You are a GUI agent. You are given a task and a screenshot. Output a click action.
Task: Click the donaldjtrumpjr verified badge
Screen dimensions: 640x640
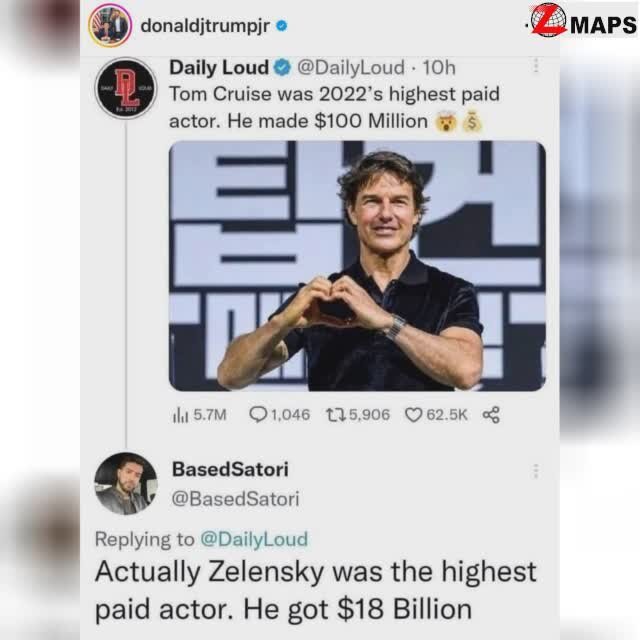pos(282,26)
